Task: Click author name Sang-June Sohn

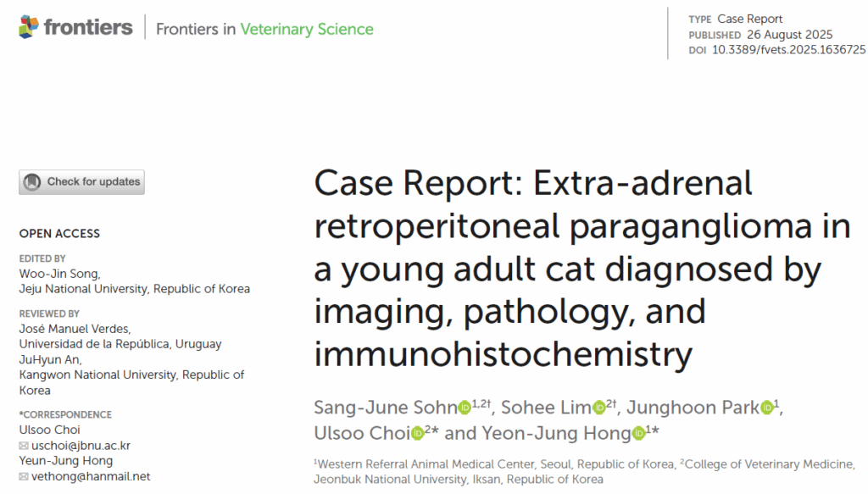Action: coord(385,408)
